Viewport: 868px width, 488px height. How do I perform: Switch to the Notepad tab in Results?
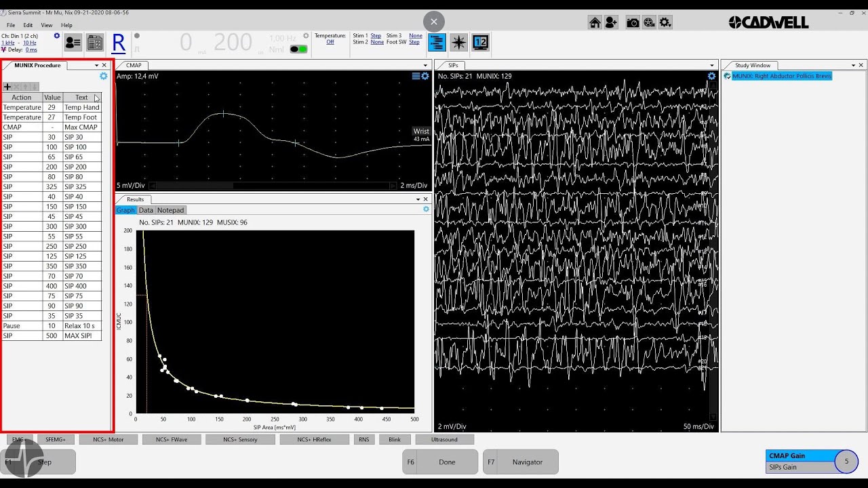pyautogui.click(x=171, y=210)
